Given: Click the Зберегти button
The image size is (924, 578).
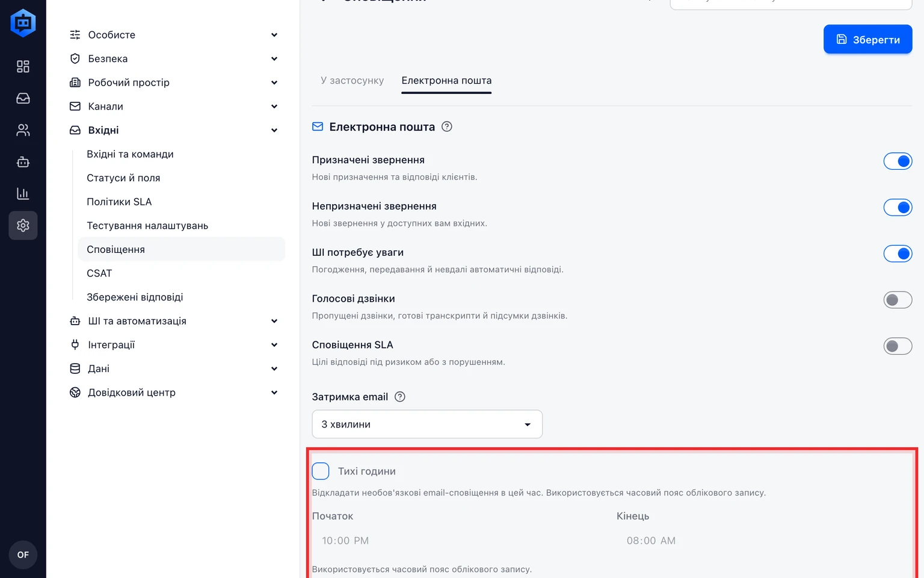Looking at the screenshot, I should 867,39.
